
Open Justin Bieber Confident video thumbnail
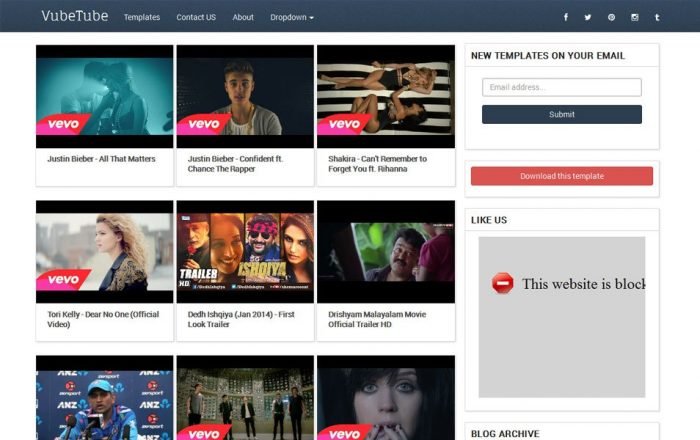(245, 96)
